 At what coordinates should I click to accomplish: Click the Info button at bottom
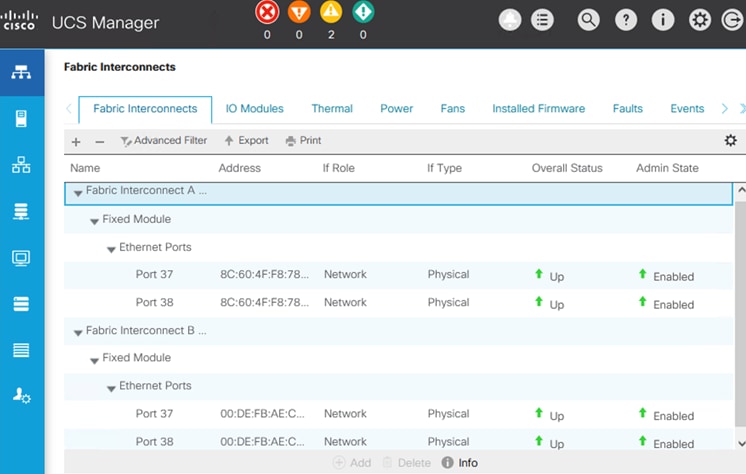460,463
